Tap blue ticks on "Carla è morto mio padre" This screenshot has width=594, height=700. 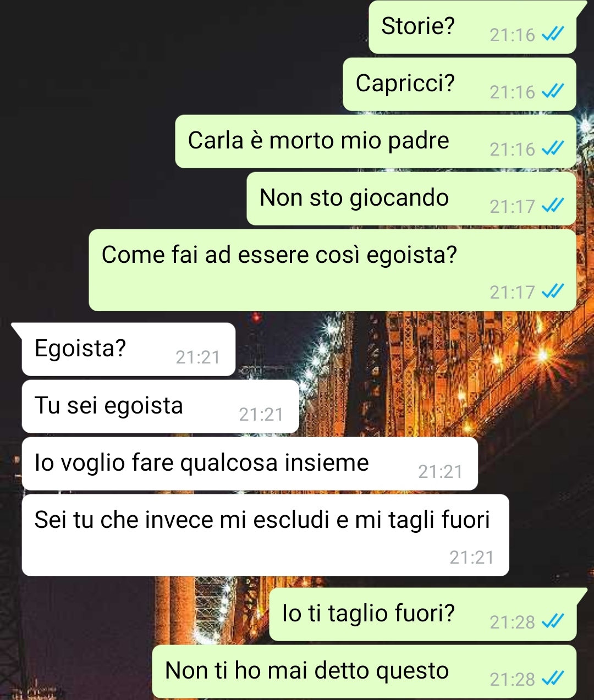553,149
